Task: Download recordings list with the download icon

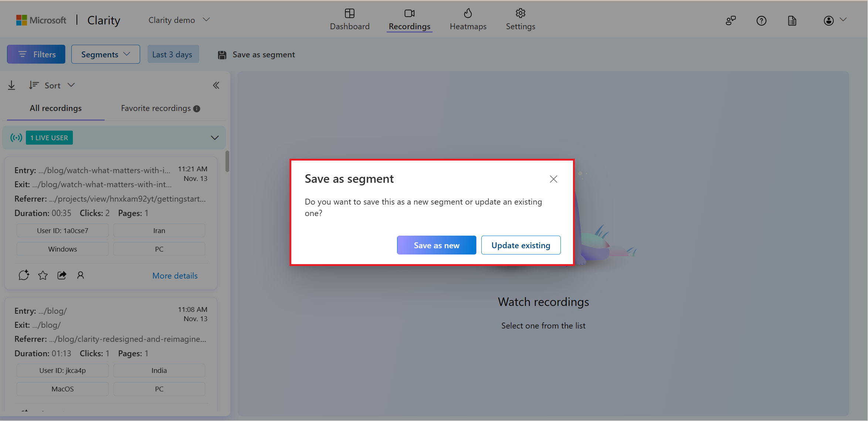Action: tap(11, 85)
